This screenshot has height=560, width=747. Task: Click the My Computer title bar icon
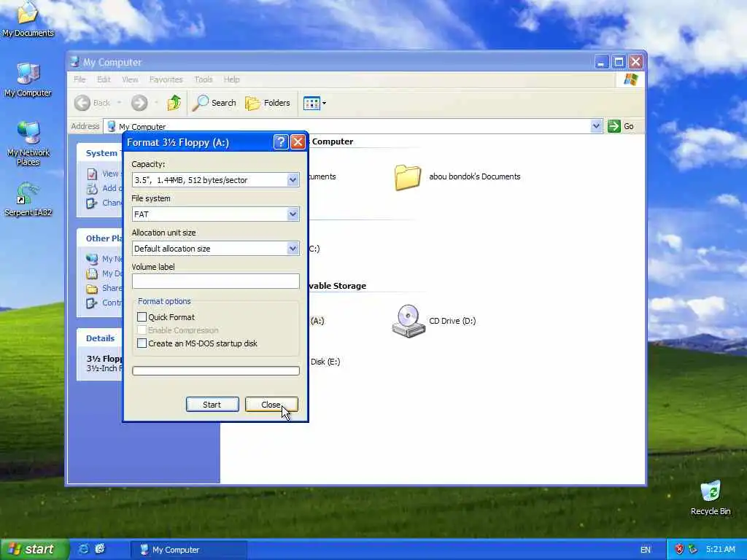click(x=74, y=62)
